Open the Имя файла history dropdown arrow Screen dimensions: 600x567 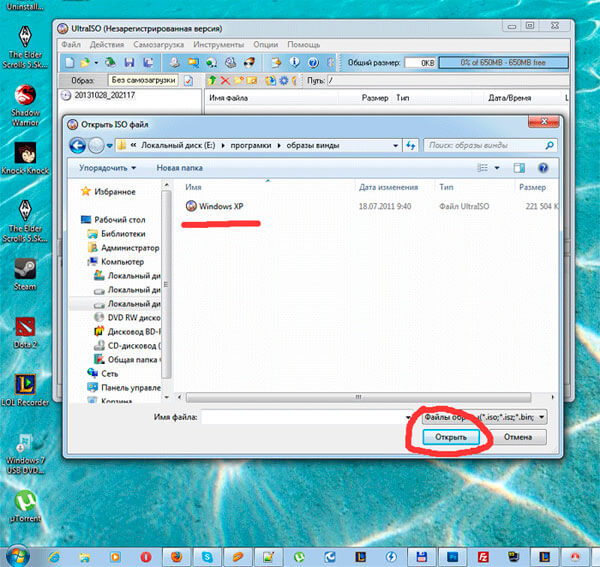[409, 417]
